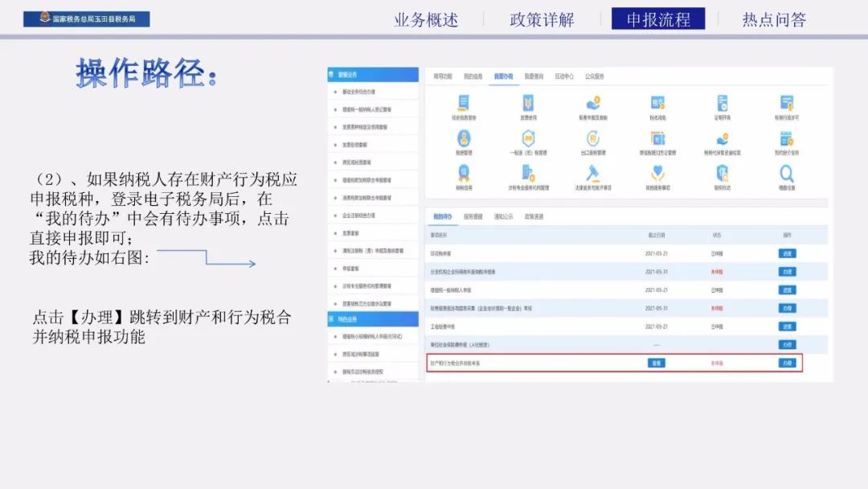Click the 2021-05-31 date in the 企业所得税 row
The image size is (868, 489).
tap(657, 272)
